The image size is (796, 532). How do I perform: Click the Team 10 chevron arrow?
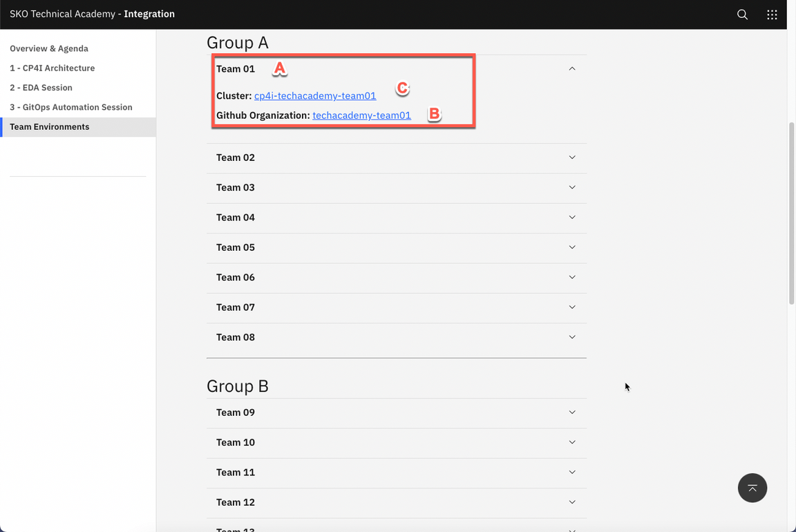[572, 442]
